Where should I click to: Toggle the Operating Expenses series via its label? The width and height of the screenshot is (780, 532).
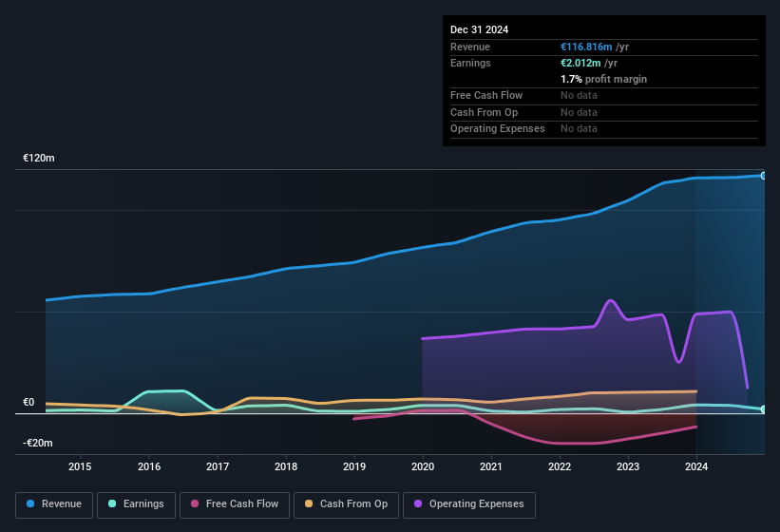(x=476, y=503)
